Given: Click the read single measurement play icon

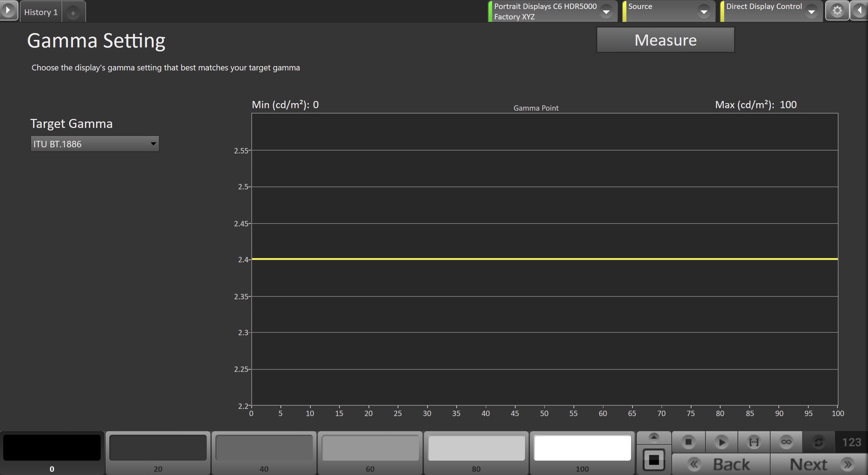Looking at the screenshot, I should tap(721, 442).
